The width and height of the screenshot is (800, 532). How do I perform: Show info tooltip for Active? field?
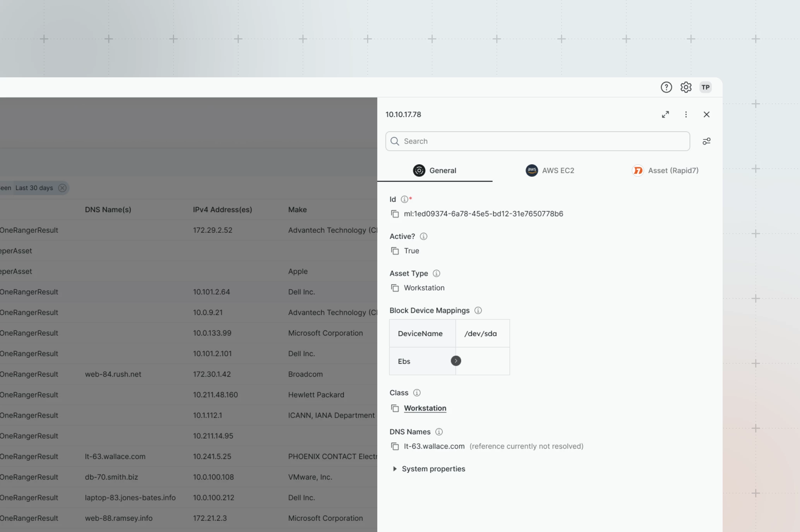(x=424, y=236)
